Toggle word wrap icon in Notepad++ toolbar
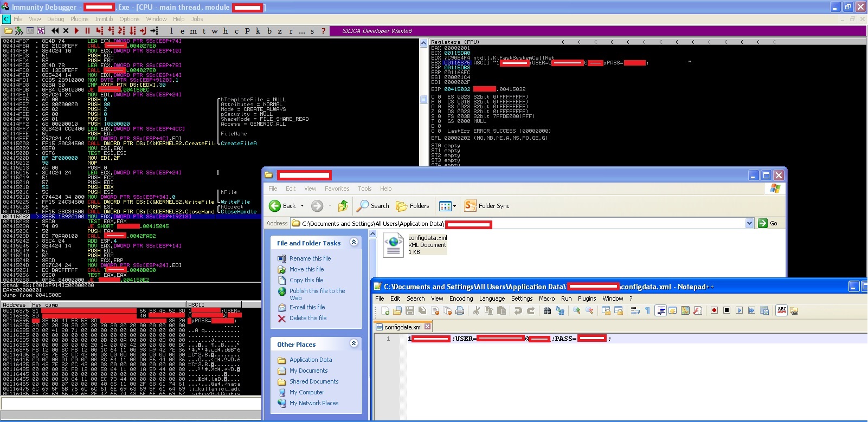This screenshot has width=868, height=422. point(635,310)
